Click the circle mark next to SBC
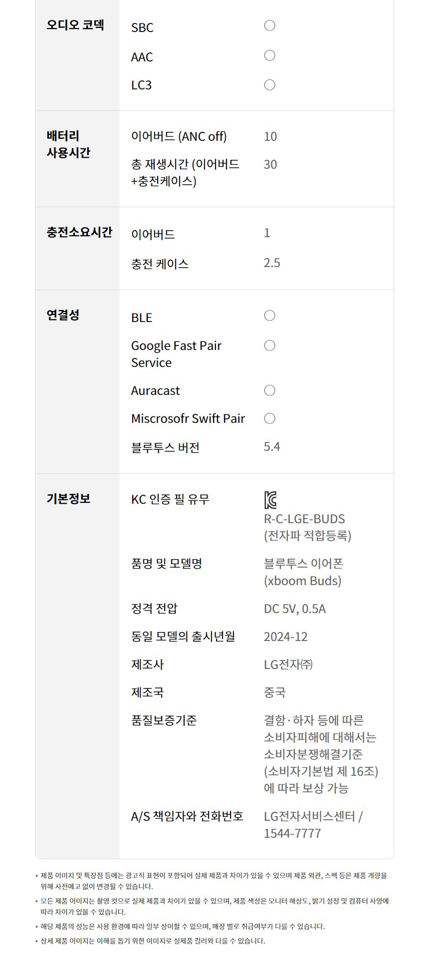Viewport: 429px width, 980px height. click(x=269, y=26)
